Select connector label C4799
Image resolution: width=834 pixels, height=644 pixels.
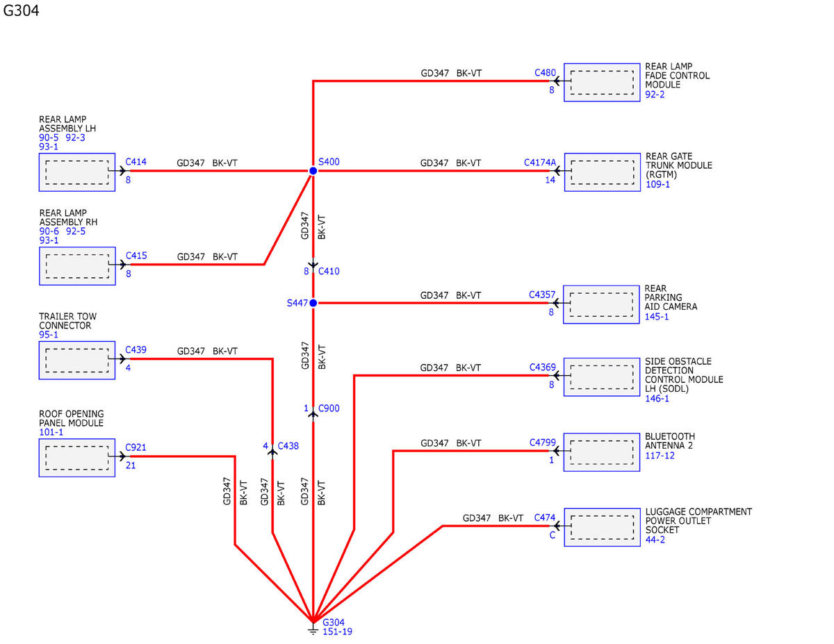[x=542, y=442]
